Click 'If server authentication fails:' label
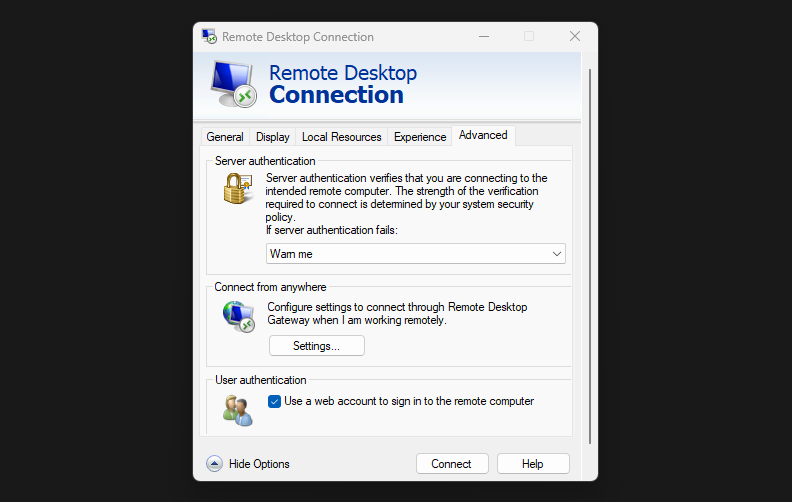This screenshot has width=792, height=502. coord(332,230)
